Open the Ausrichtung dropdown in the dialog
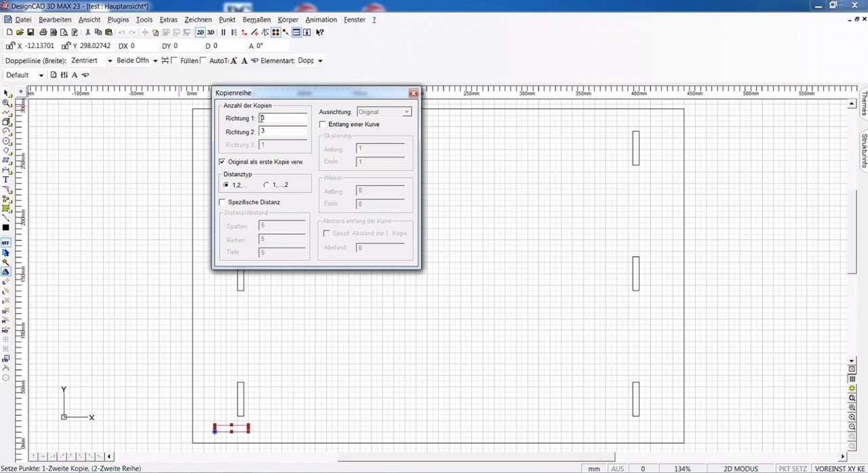 coord(406,112)
